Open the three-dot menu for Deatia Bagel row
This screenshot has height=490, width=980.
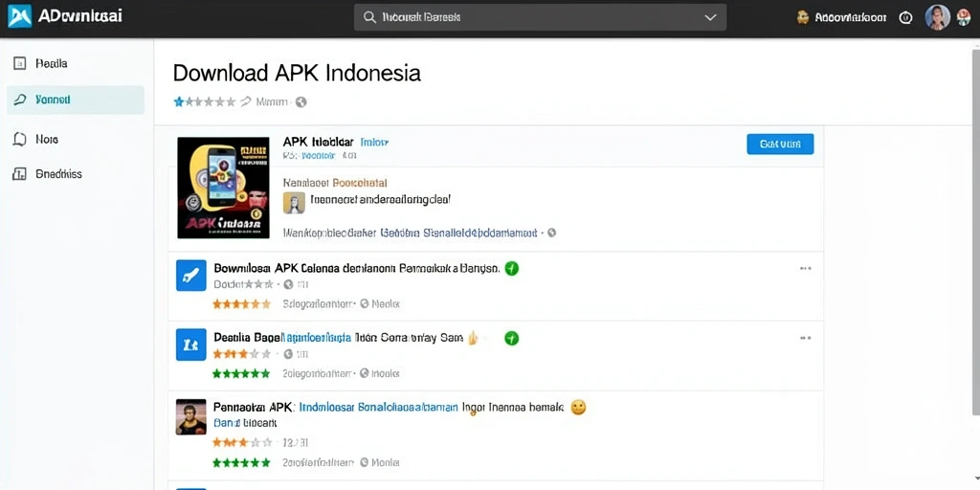(x=806, y=338)
